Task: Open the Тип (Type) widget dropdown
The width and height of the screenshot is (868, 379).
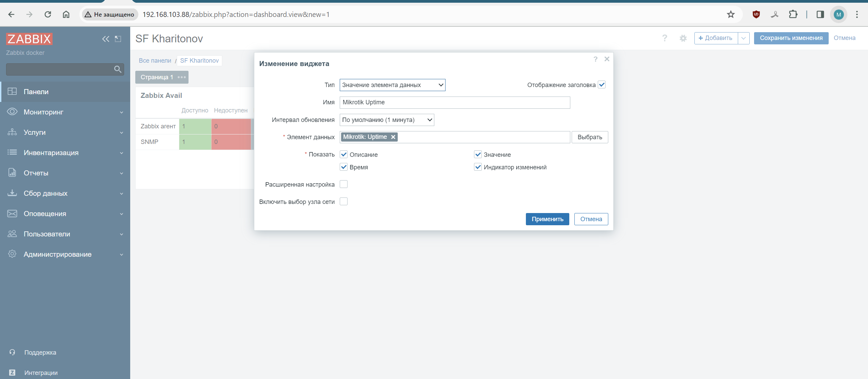Action: pyautogui.click(x=392, y=85)
